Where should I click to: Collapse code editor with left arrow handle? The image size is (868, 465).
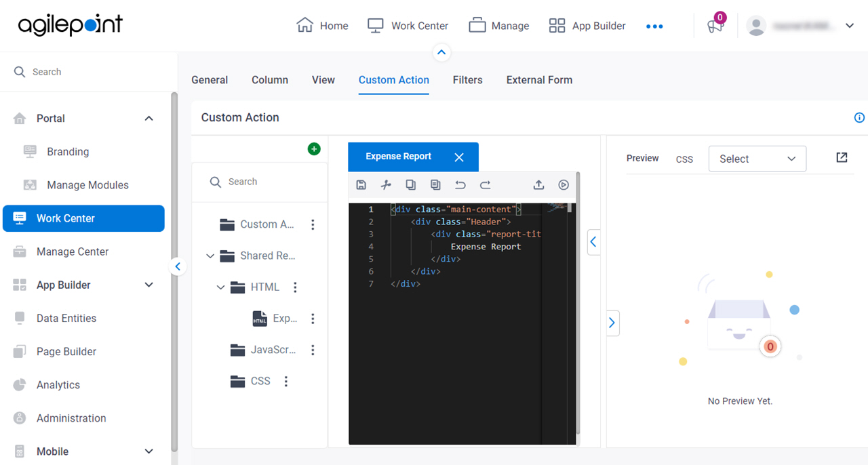coord(593,241)
